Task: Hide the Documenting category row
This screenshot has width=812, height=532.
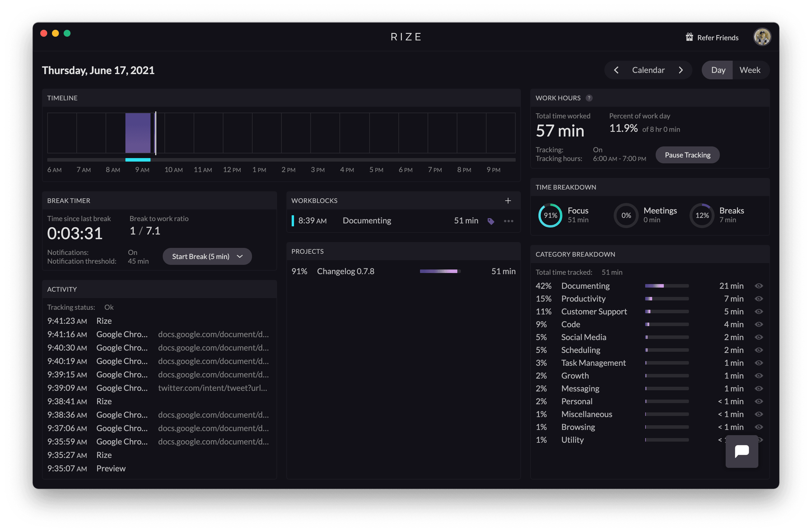Action: (x=759, y=286)
